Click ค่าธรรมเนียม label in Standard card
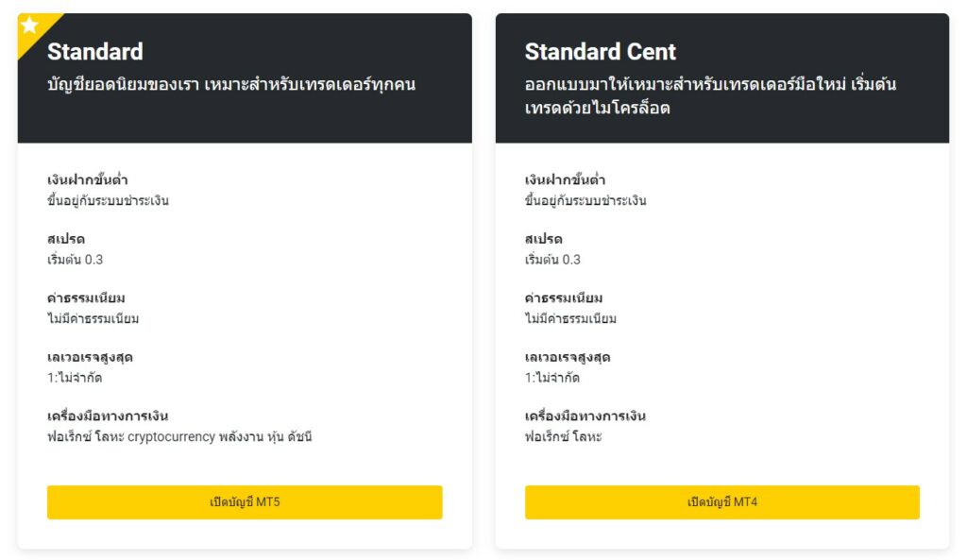967x560 pixels. pyautogui.click(x=86, y=297)
